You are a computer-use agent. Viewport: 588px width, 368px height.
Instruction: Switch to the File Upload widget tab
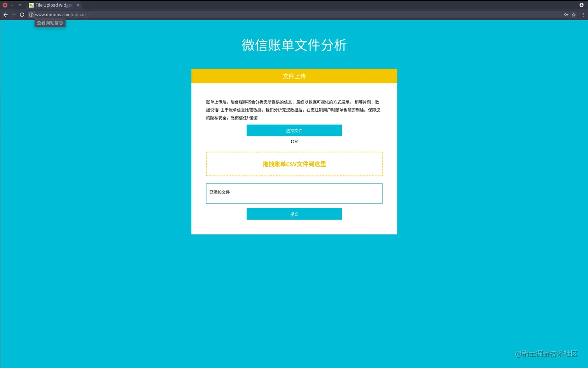coord(52,5)
